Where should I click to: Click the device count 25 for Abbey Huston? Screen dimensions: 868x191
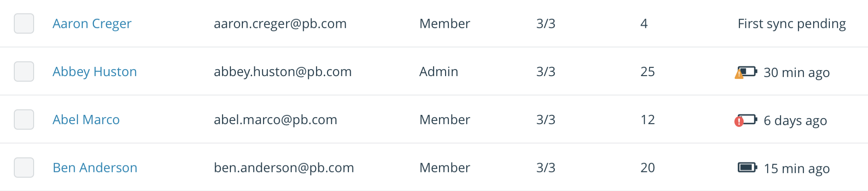(x=648, y=72)
